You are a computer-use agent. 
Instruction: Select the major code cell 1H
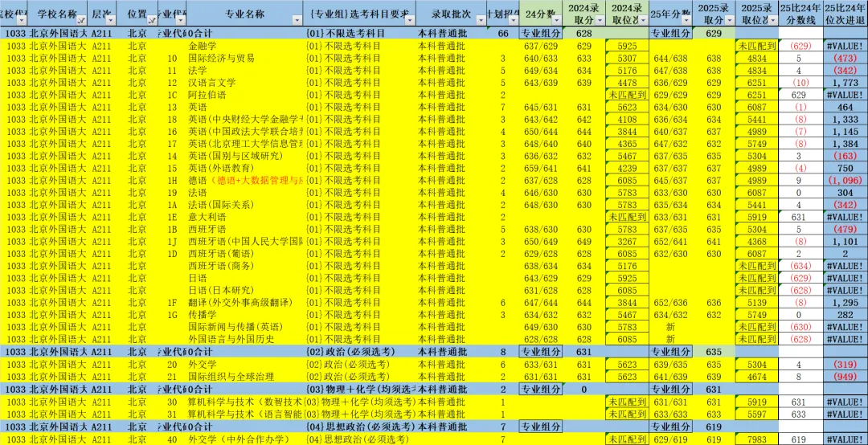click(x=172, y=180)
